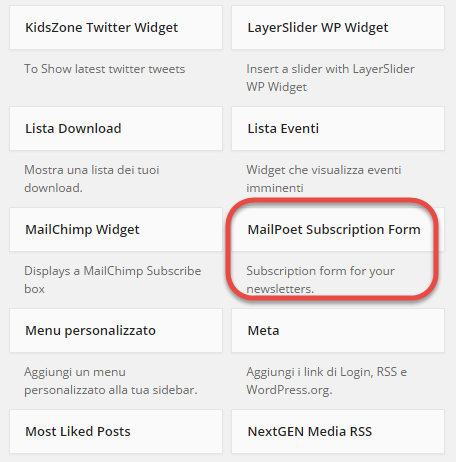Click the word 'WordPress.org' in Meta description

289,390
